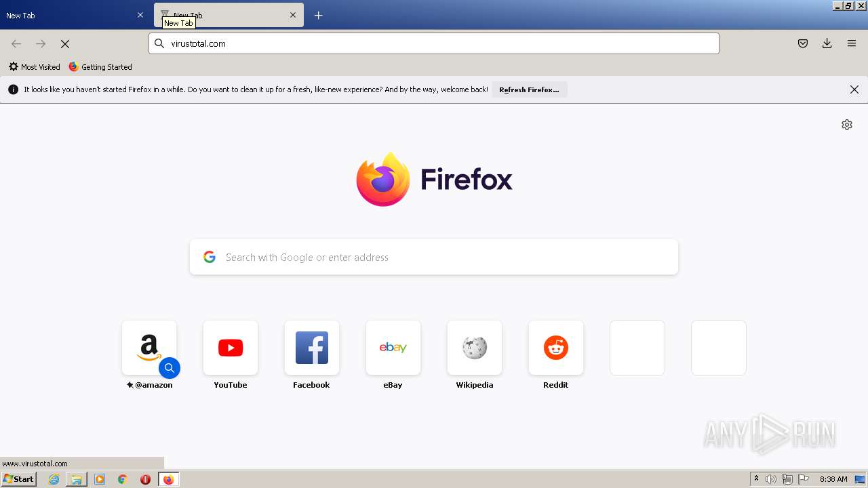Open new tab page settings gear

coord(847,125)
